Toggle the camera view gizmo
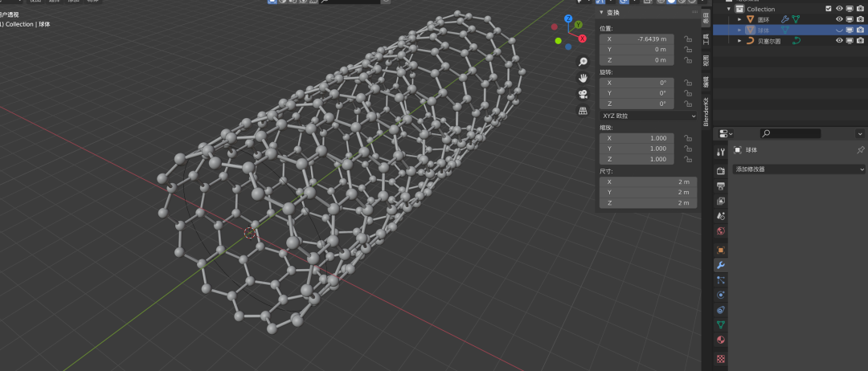 pyautogui.click(x=583, y=94)
